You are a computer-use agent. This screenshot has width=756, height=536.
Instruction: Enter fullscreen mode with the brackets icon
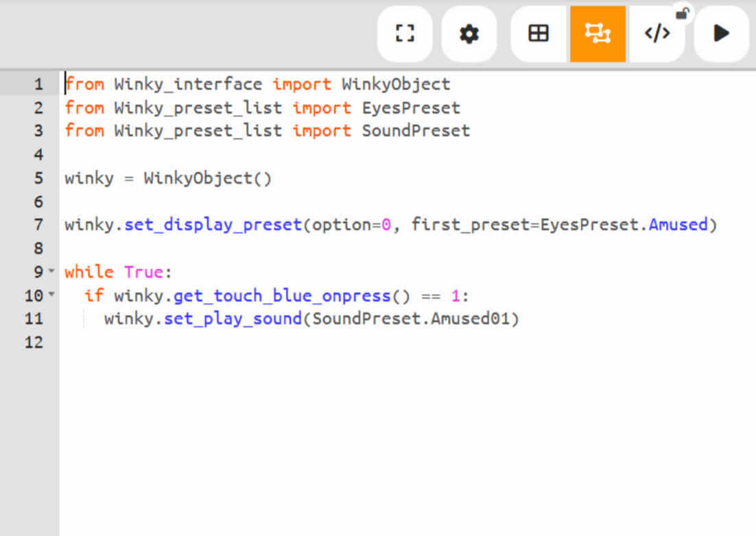pos(405,34)
